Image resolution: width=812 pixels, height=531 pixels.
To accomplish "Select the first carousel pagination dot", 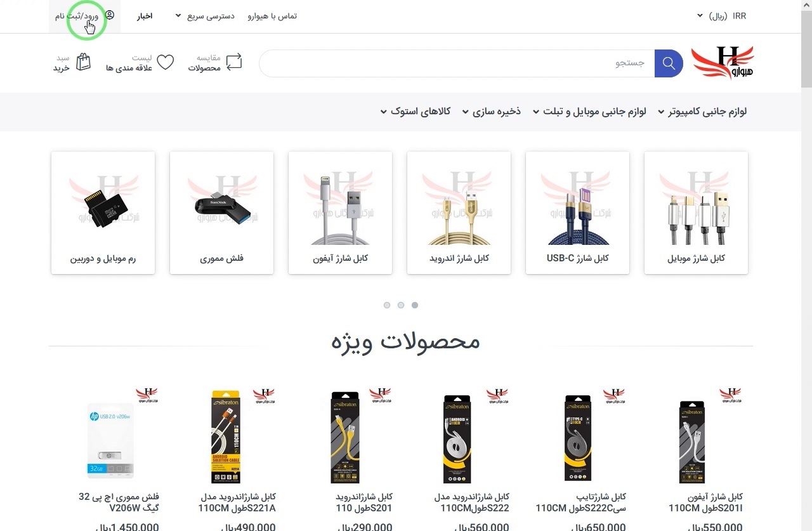I will pyautogui.click(x=387, y=305).
